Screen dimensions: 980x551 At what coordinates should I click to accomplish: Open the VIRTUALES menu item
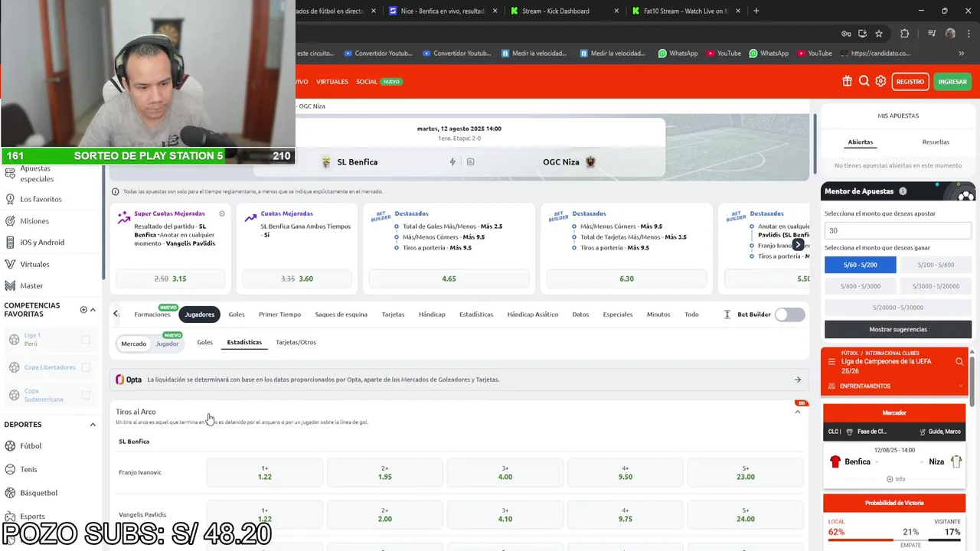point(332,81)
